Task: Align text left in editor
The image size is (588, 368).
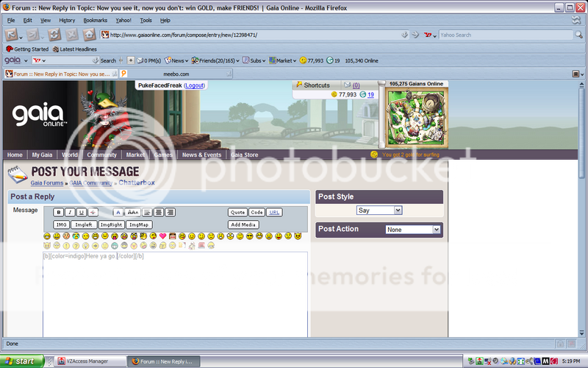Action: (x=147, y=212)
